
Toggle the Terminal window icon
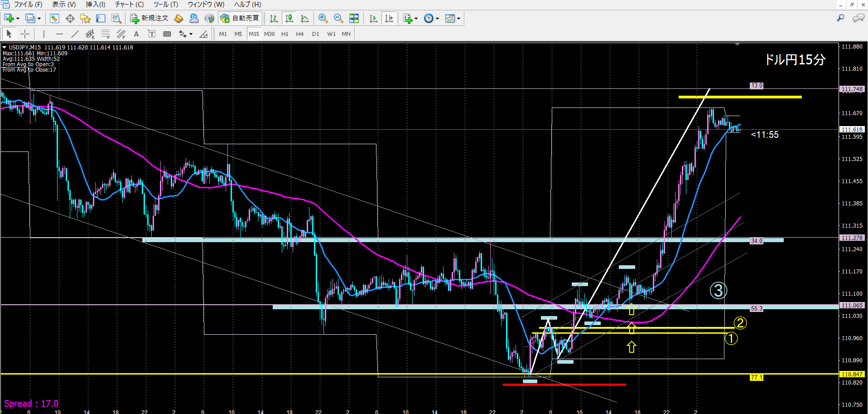click(x=101, y=19)
